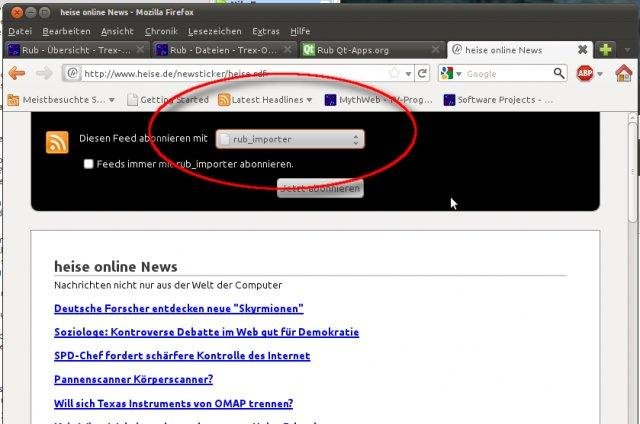Click the site identity icon in the URL bar
This screenshot has height=424, width=640.
(72, 73)
